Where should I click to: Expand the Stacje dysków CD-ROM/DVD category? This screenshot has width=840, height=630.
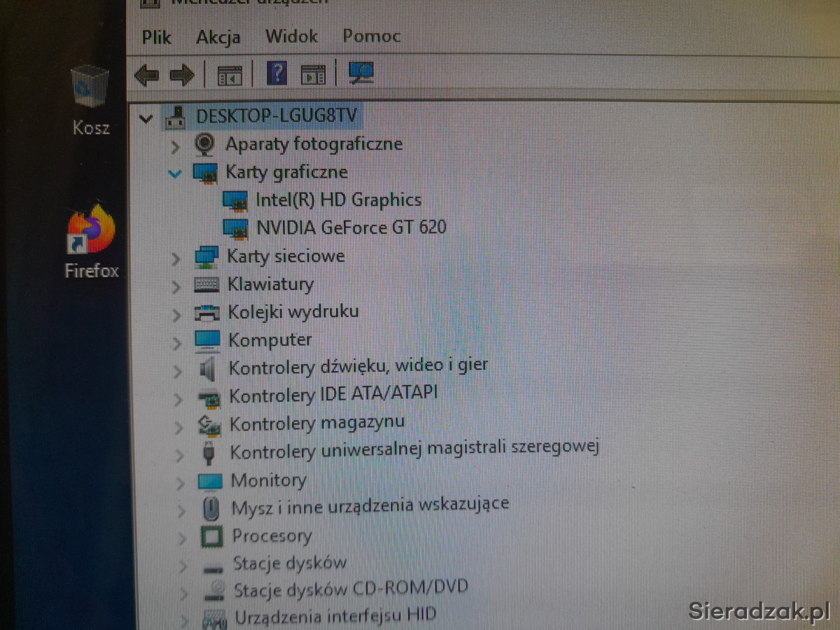(x=184, y=594)
